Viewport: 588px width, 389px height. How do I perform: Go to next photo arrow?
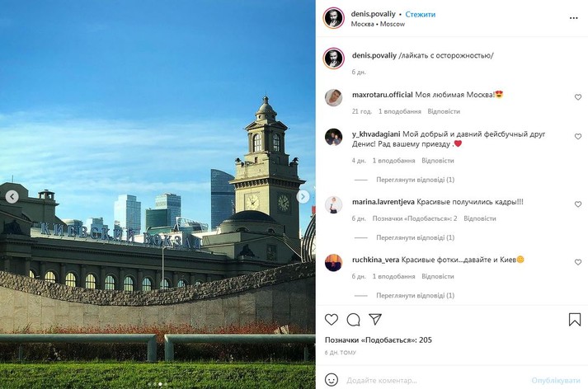coord(303,196)
